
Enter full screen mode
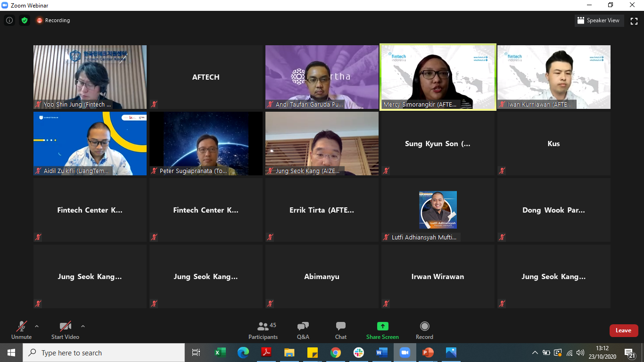[634, 21]
